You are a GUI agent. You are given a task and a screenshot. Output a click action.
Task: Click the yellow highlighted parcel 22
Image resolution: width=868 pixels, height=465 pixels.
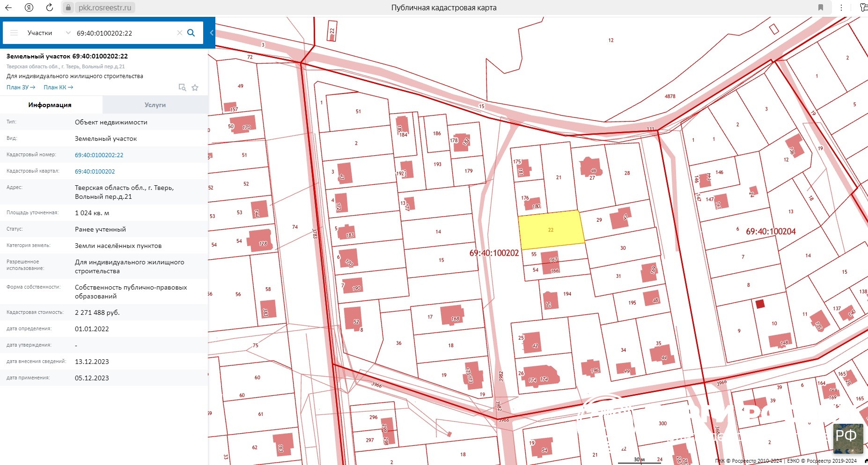pos(551,230)
